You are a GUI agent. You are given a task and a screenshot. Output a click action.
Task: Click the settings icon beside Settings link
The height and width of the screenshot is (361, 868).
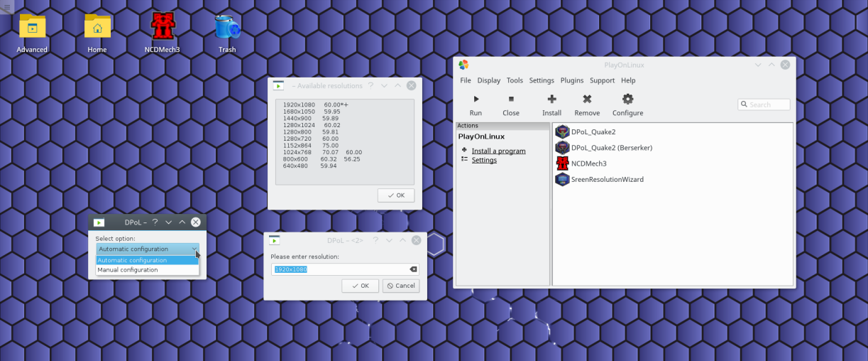464,159
